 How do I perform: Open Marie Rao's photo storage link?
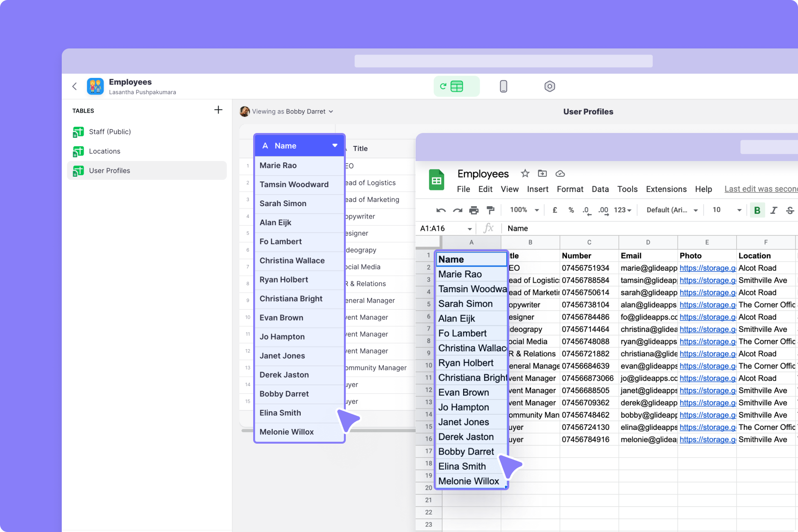tap(707, 268)
